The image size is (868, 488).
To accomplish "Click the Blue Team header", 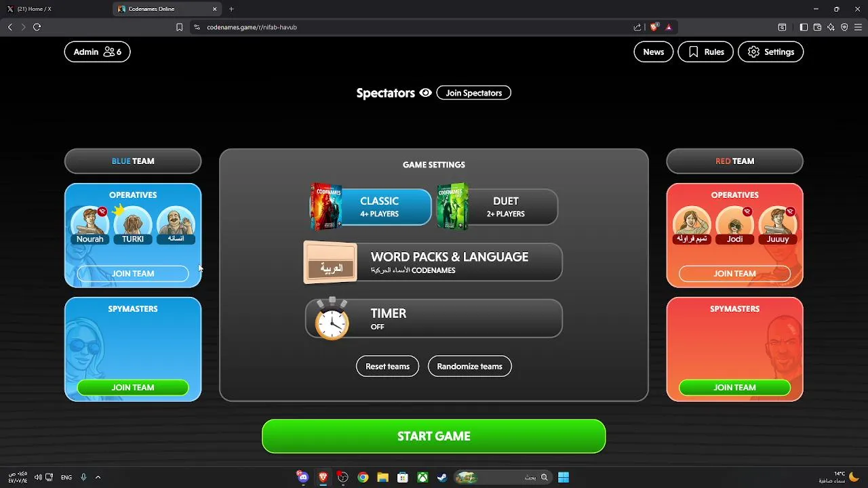I will [x=133, y=161].
